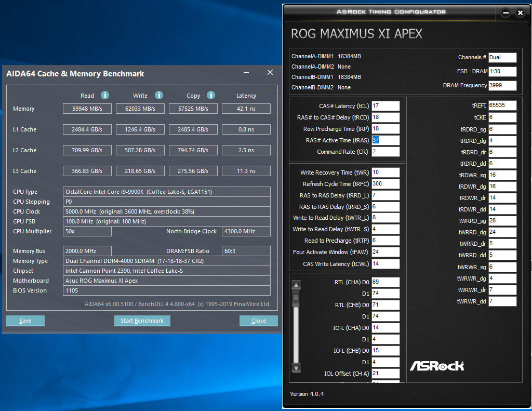Select the tWRRD_dg field
The image size is (532, 411).
pos(502,232)
